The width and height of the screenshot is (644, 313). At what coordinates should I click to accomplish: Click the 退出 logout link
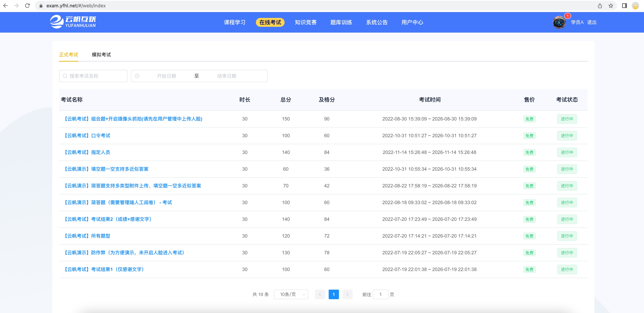tap(592, 22)
